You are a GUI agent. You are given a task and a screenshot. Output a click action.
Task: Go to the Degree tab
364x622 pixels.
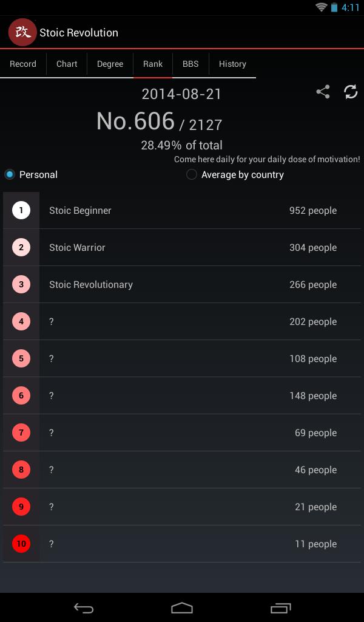coord(110,64)
